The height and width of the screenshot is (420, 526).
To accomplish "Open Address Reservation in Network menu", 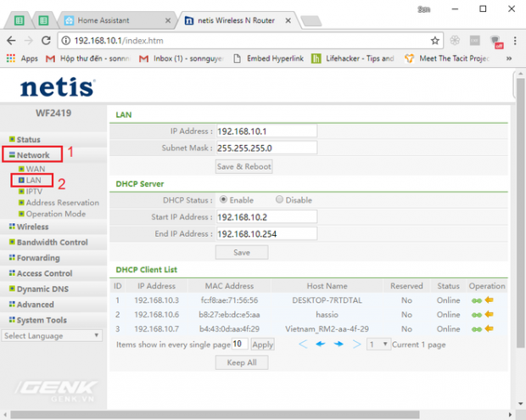I will (x=62, y=203).
